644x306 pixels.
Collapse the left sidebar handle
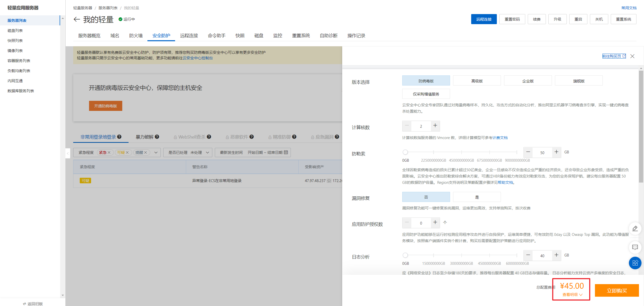click(68, 153)
